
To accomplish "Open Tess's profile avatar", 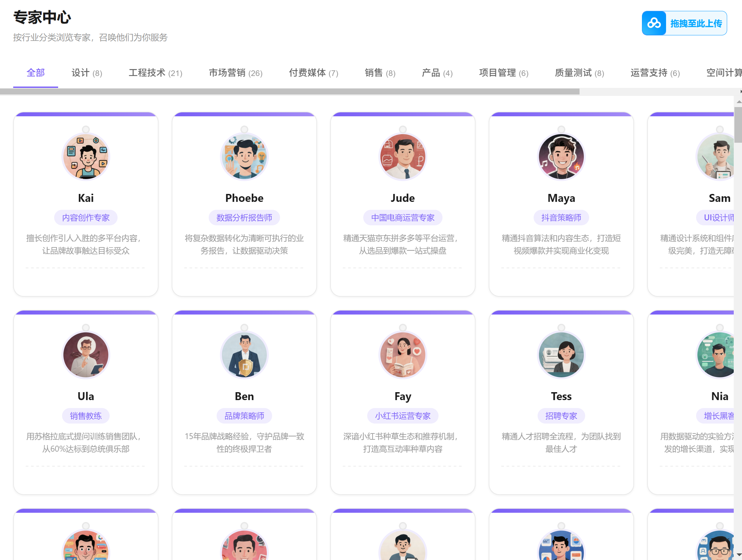I will click(x=561, y=355).
